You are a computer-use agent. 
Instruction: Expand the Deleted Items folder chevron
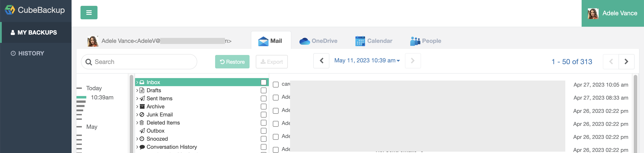pos(137,123)
